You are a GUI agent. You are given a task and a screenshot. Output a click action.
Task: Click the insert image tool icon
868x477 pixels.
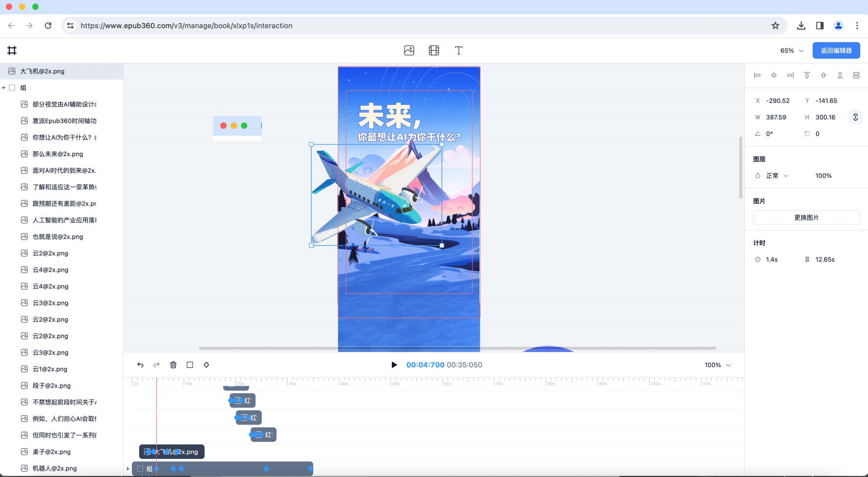[409, 50]
